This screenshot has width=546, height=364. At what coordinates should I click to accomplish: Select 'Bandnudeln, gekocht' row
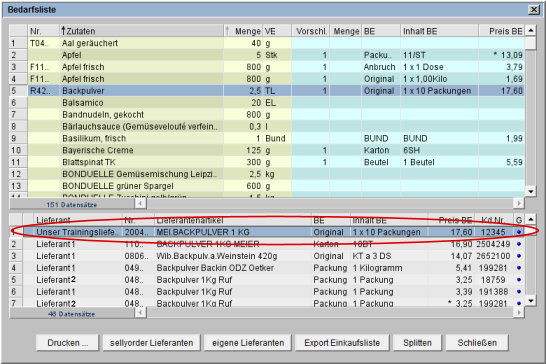coord(267,115)
